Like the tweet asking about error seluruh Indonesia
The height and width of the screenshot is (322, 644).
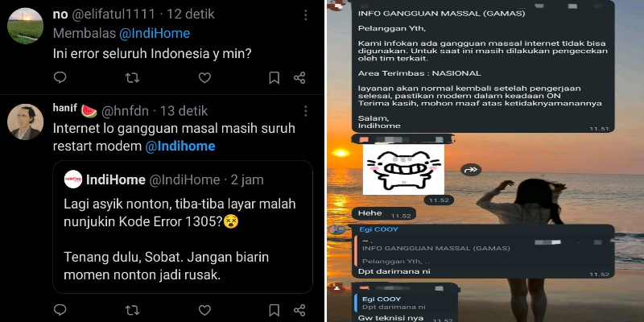[204, 77]
